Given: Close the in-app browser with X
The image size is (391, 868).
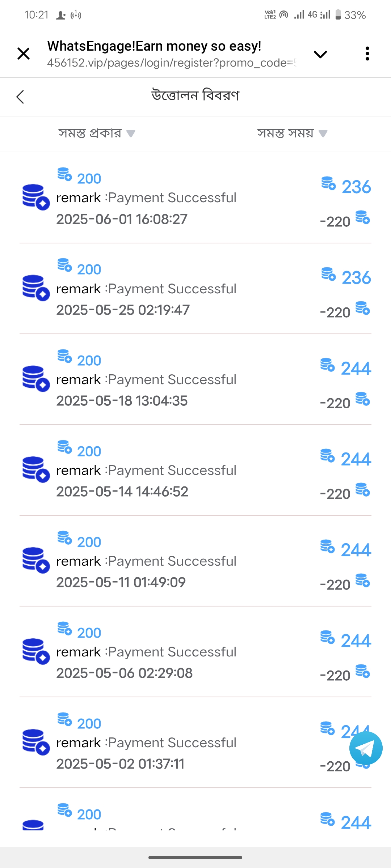Looking at the screenshot, I should pyautogui.click(x=24, y=54).
